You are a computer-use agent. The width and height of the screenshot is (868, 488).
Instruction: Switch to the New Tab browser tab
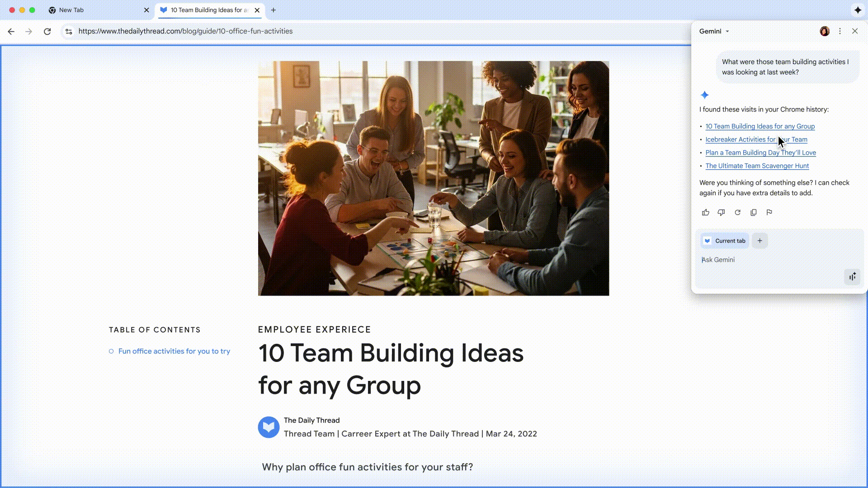click(x=72, y=10)
